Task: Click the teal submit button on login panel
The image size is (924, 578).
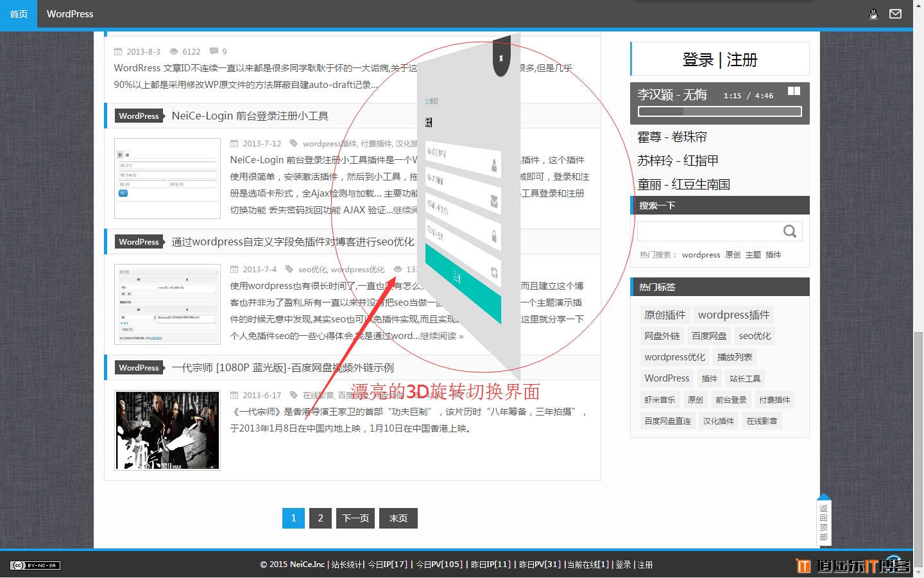Action: pos(463,283)
